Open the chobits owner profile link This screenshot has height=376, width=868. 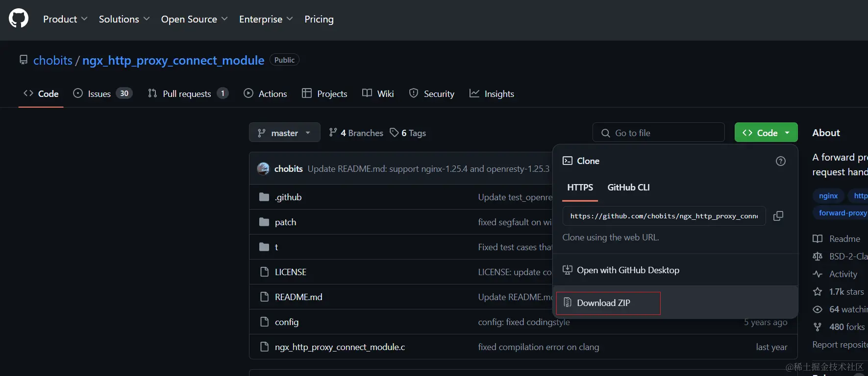pyautogui.click(x=53, y=60)
